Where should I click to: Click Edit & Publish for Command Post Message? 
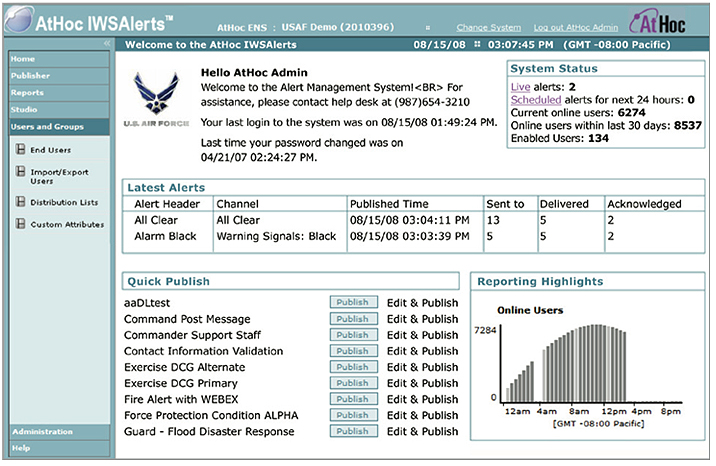pos(422,319)
